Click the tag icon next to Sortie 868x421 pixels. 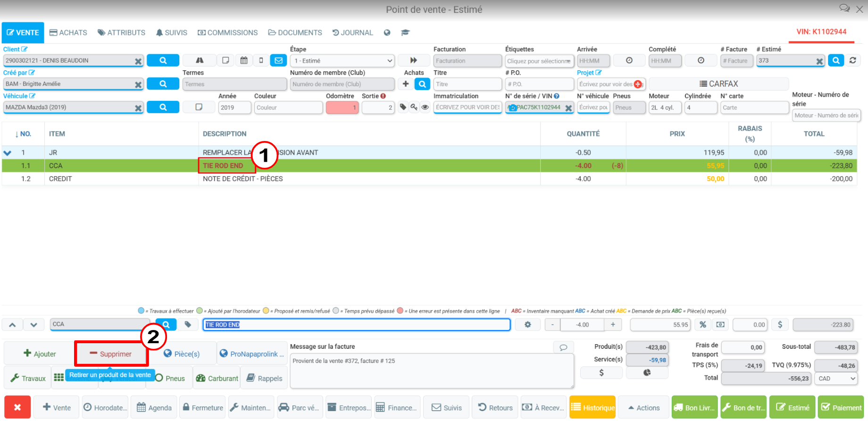(403, 107)
